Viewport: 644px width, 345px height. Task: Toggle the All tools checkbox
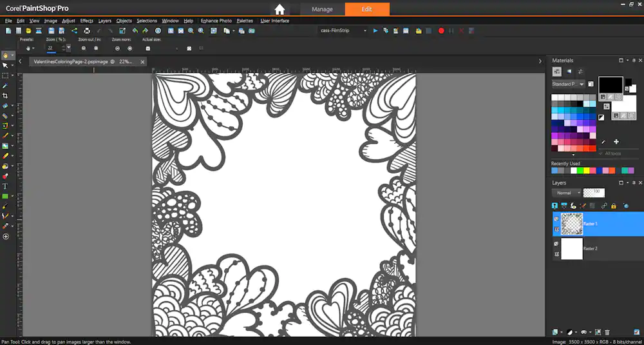click(x=601, y=153)
